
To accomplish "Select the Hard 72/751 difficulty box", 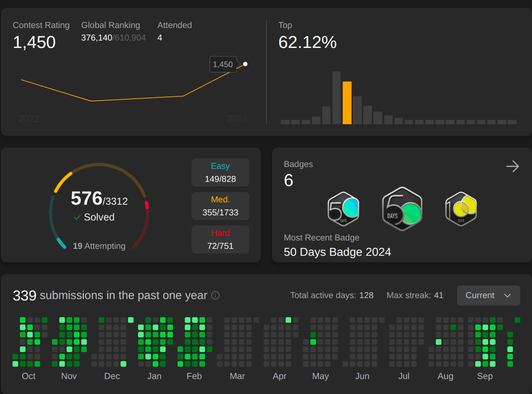I will [220, 239].
